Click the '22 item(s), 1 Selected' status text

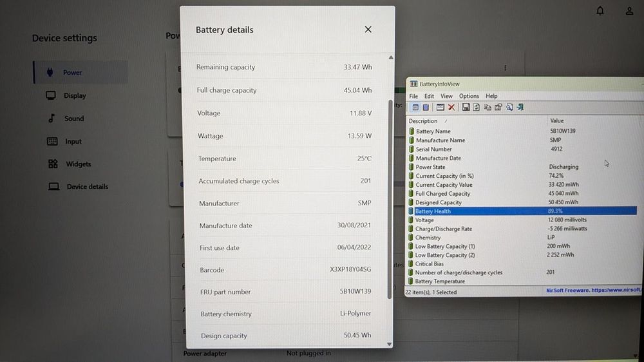[x=431, y=292]
